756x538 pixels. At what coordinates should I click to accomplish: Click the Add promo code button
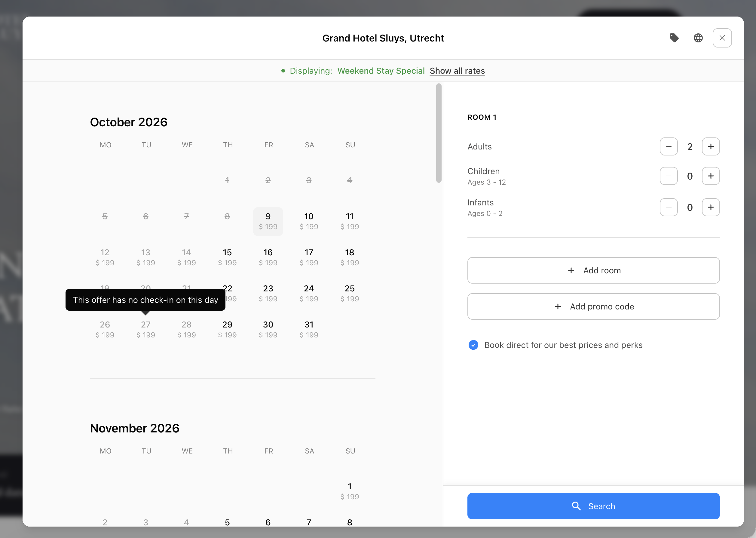(x=593, y=306)
